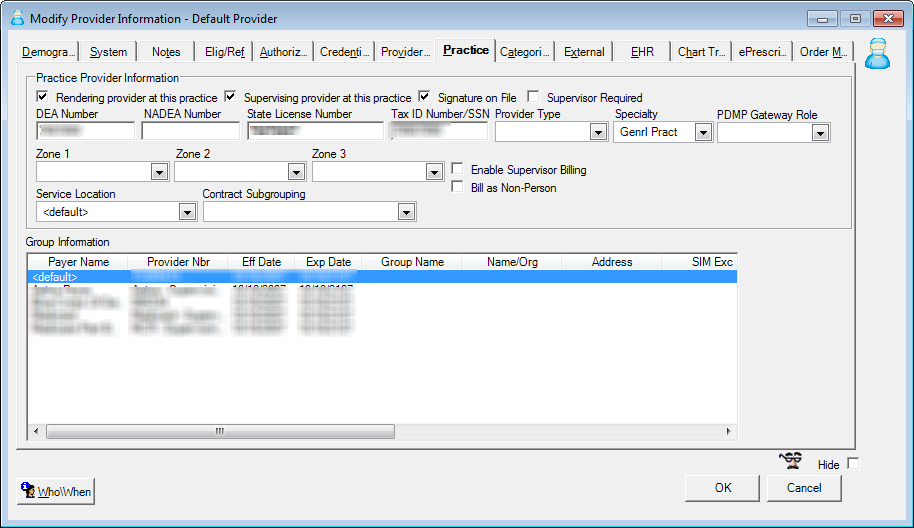Viewport: 914px width, 528px height.
Task: Open the External tab
Action: pyautogui.click(x=584, y=52)
